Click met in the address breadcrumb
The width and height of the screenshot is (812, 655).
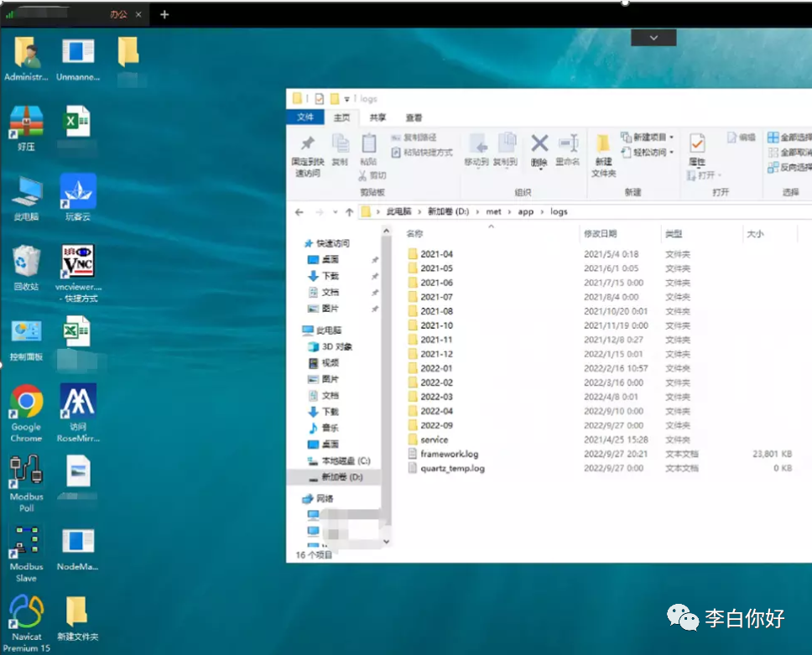(493, 211)
